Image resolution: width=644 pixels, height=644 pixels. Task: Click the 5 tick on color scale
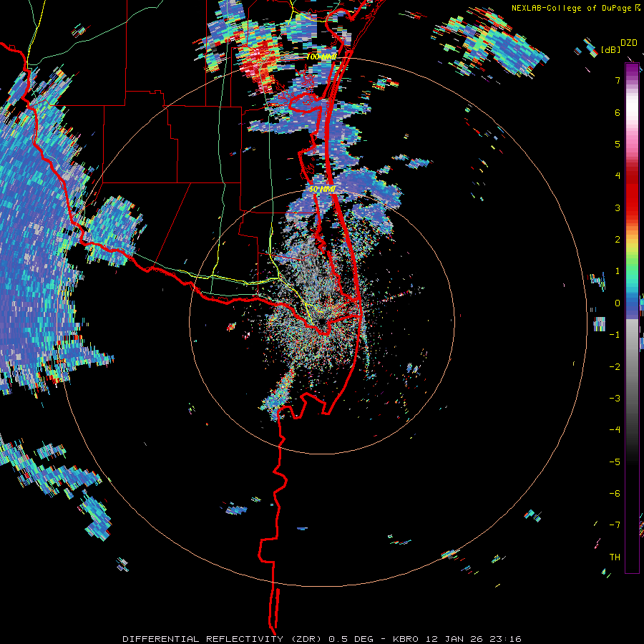point(618,144)
